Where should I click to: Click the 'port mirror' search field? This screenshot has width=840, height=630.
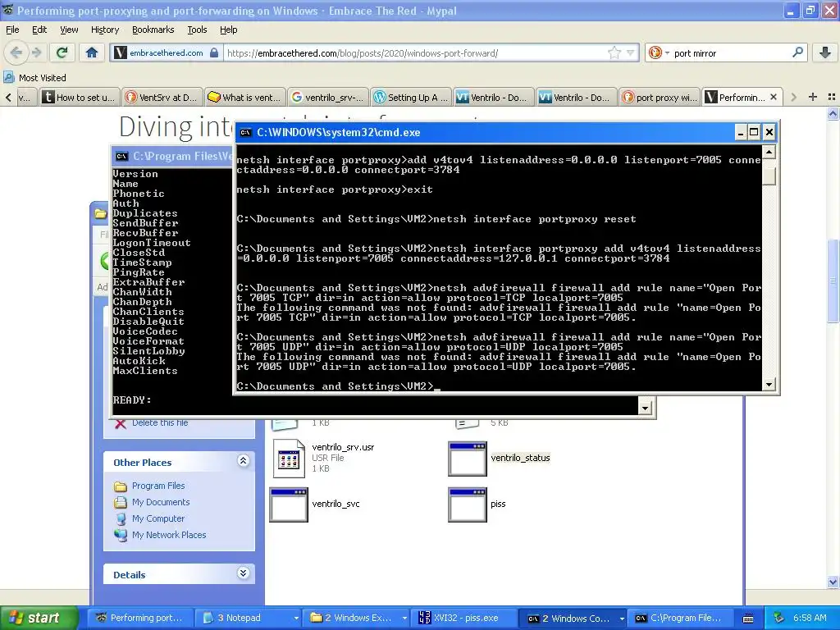tap(731, 53)
